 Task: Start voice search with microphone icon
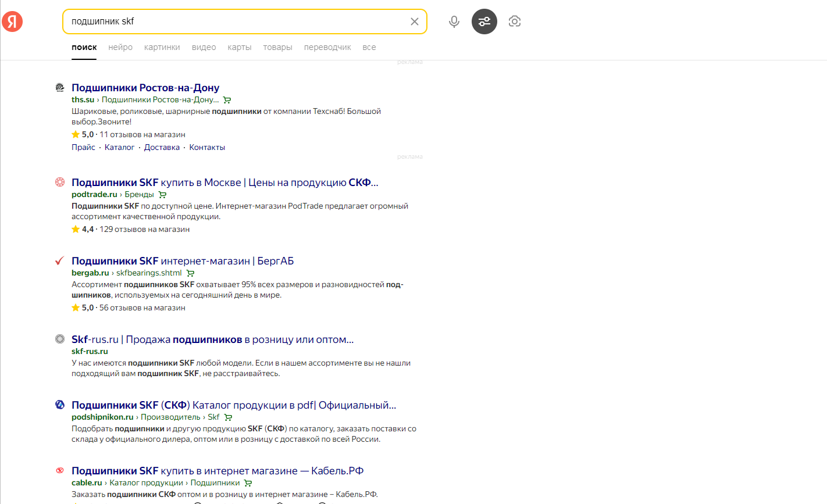tap(454, 22)
